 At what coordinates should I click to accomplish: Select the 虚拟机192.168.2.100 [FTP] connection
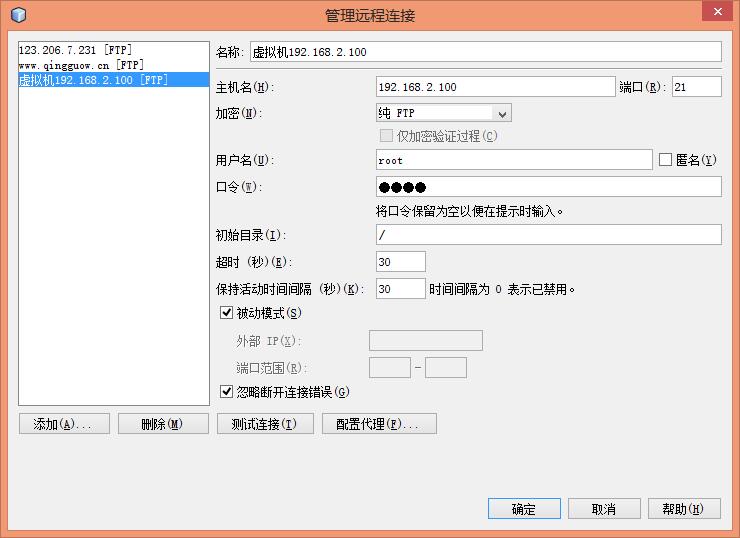(x=113, y=80)
